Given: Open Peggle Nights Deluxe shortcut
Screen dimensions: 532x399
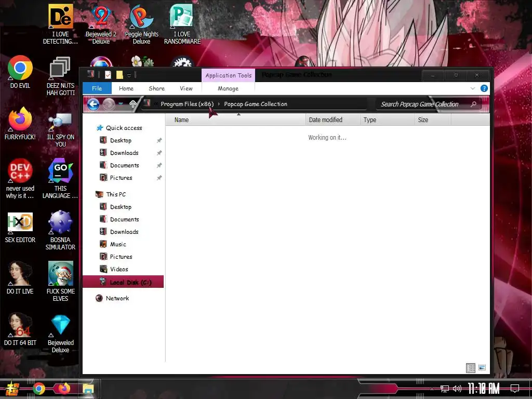Looking at the screenshot, I should tap(141, 24).
